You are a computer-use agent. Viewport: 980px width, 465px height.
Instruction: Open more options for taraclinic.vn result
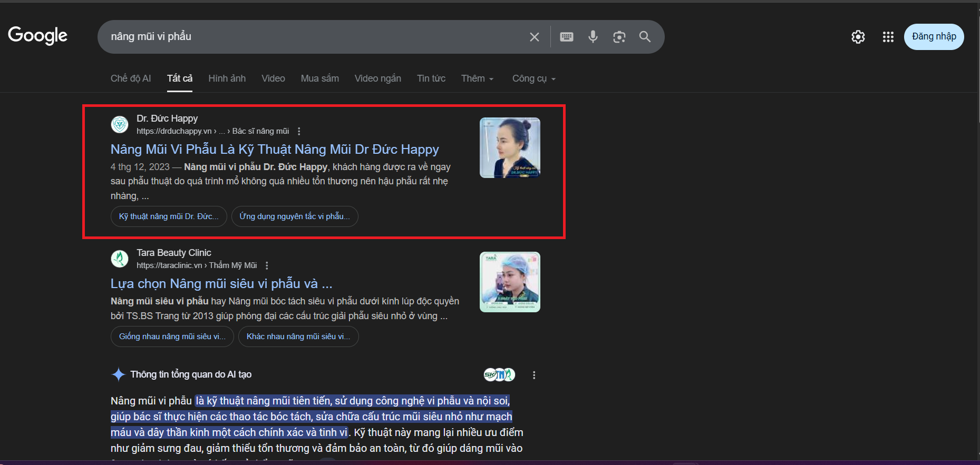pos(267,265)
